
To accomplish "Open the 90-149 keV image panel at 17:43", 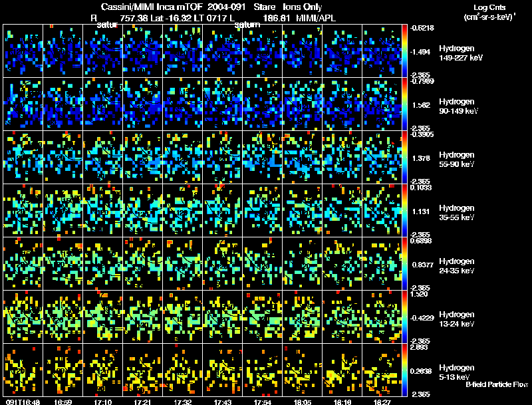I will [223, 104].
